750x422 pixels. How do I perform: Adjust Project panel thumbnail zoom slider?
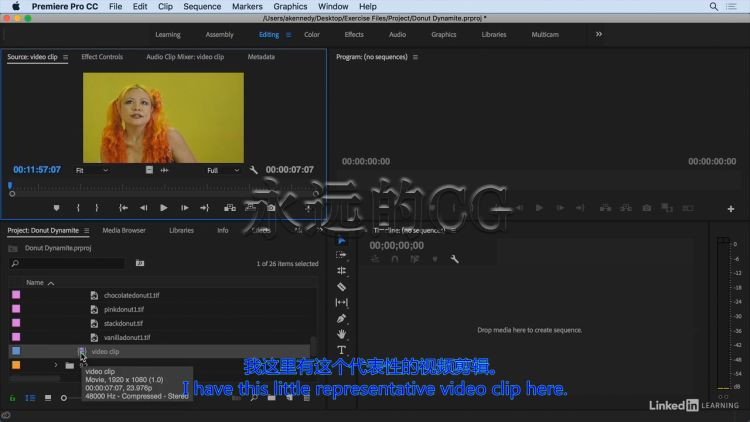point(64,398)
